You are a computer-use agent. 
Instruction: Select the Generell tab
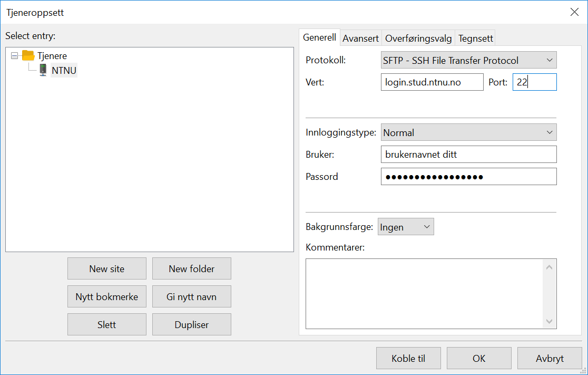pos(319,38)
